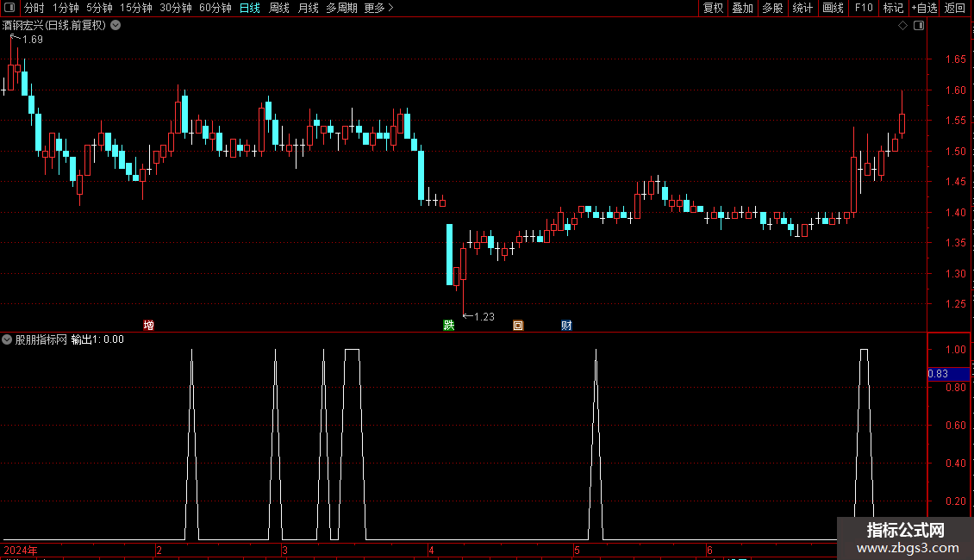Screen dimensions: 974x560
Task: Click the red 增 event marker
Action: pyautogui.click(x=148, y=326)
